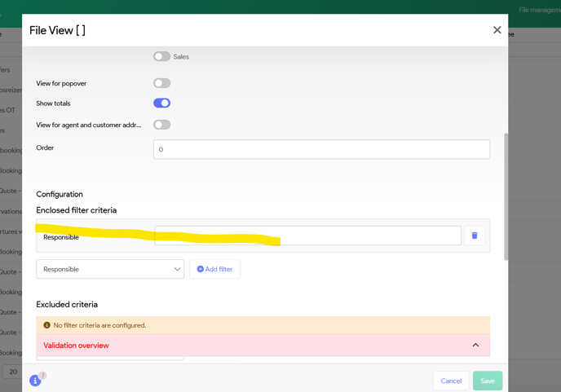
Task: Turn off Show totals toggle
Action: coord(161,104)
